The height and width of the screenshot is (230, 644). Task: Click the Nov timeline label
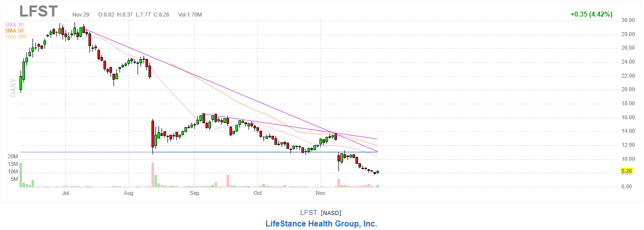pyautogui.click(x=320, y=192)
